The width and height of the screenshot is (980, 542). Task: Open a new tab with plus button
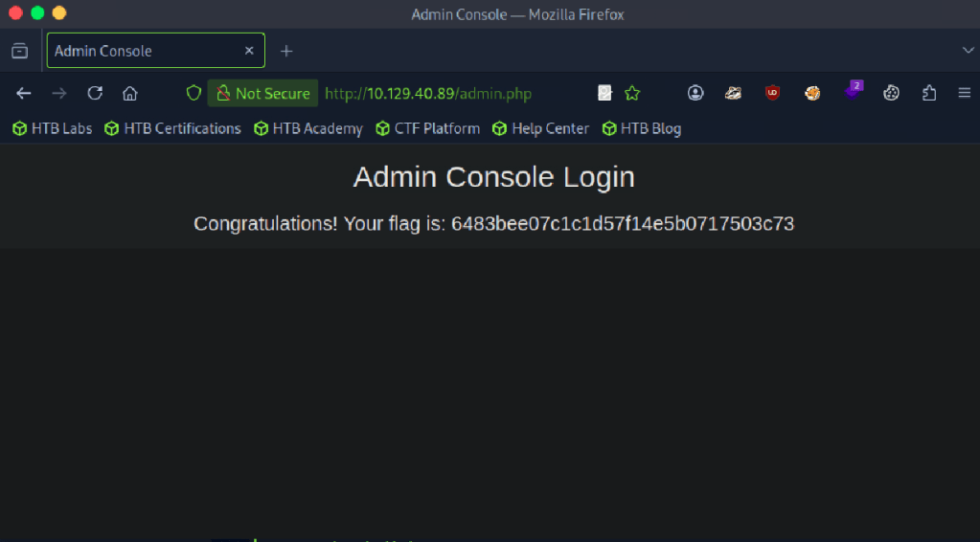[x=286, y=51]
